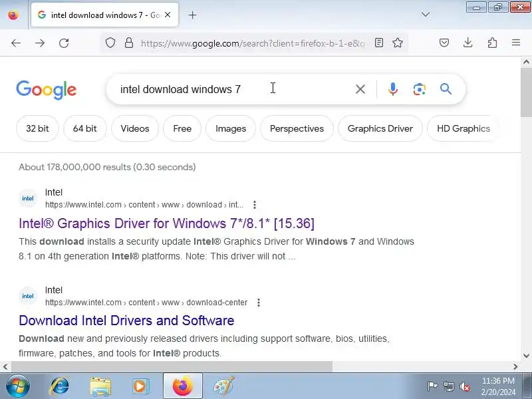
Task: Click Firefox taskbar button
Action: [x=182, y=386]
